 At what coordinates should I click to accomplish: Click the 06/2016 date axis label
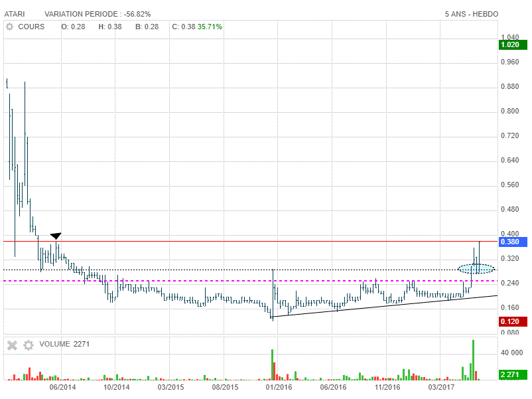333,387
